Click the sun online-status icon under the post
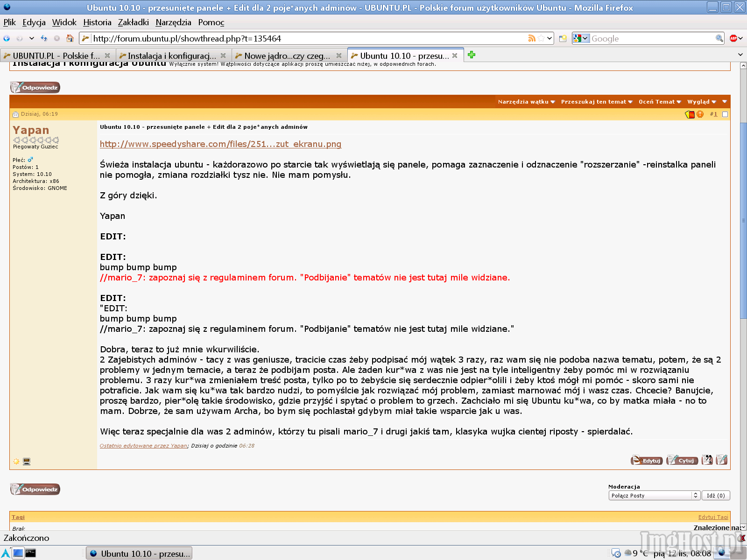This screenshot has width=747, height=560. [16, 462]
